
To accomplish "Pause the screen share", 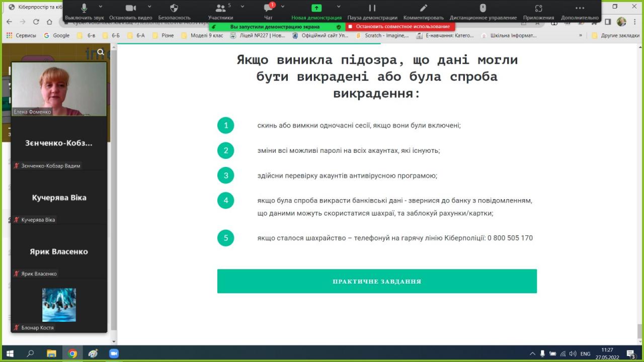I will pyautogui.click(x=372, y=9).
